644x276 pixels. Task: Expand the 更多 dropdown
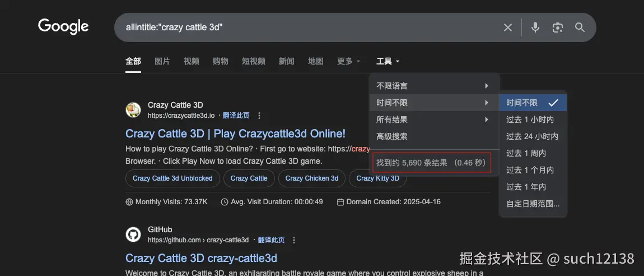coord(349,61)
